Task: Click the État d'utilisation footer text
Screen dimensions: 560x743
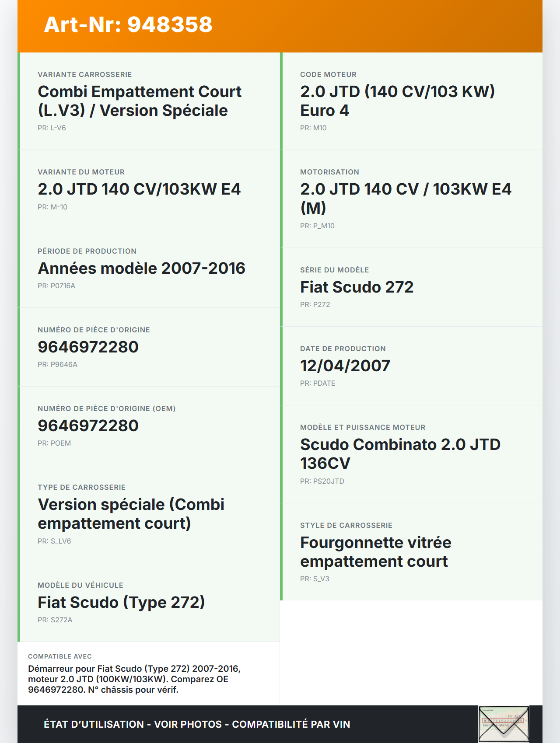Action: pos(197,724)
